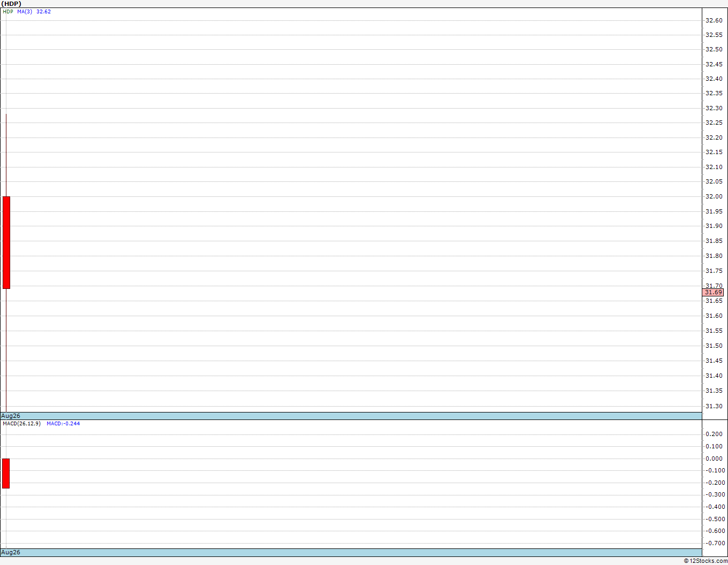Click the Aug26 date on price chart axis
This screenshot has height=565, width=728.
(x=11, y=416)
